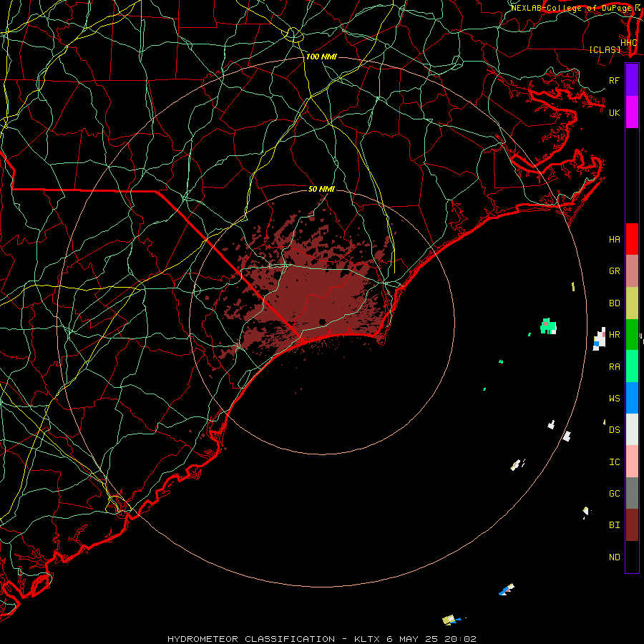Click the WS legend label
Image resolution: width=644 pixels, height=644 pixels.
614,399
